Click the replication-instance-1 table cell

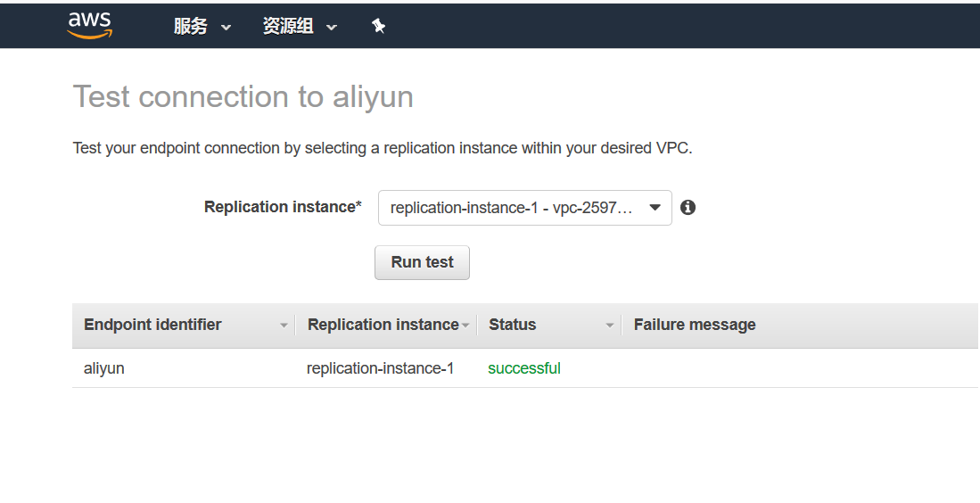380,368
